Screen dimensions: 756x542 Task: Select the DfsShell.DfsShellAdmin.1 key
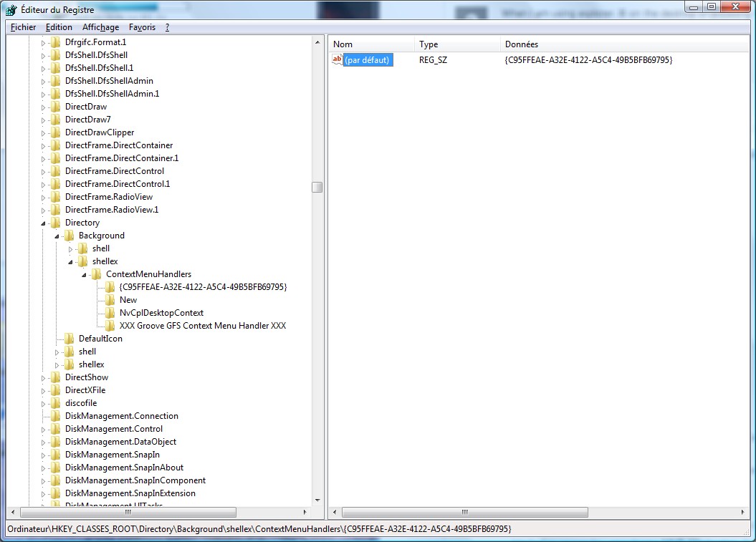(x=113, y=94)
